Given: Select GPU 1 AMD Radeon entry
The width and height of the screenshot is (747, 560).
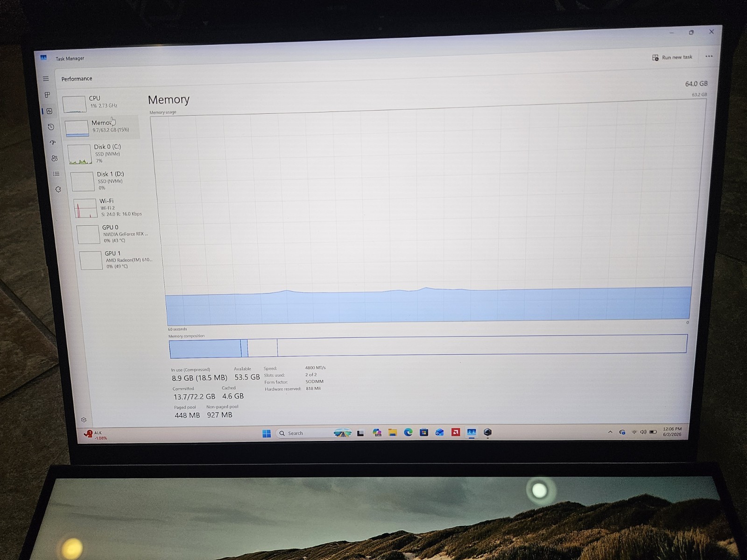Looking at the screenshot, I should coord(117,260).
